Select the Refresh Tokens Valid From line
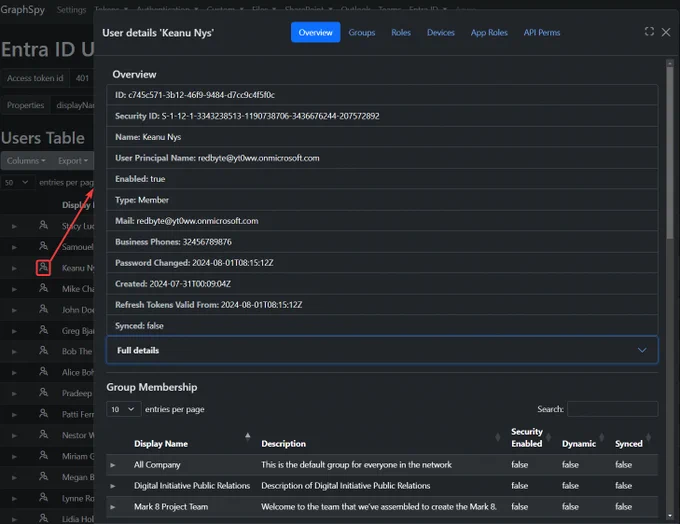This screenshot has height=524, width=680. [x=382, y=305]
